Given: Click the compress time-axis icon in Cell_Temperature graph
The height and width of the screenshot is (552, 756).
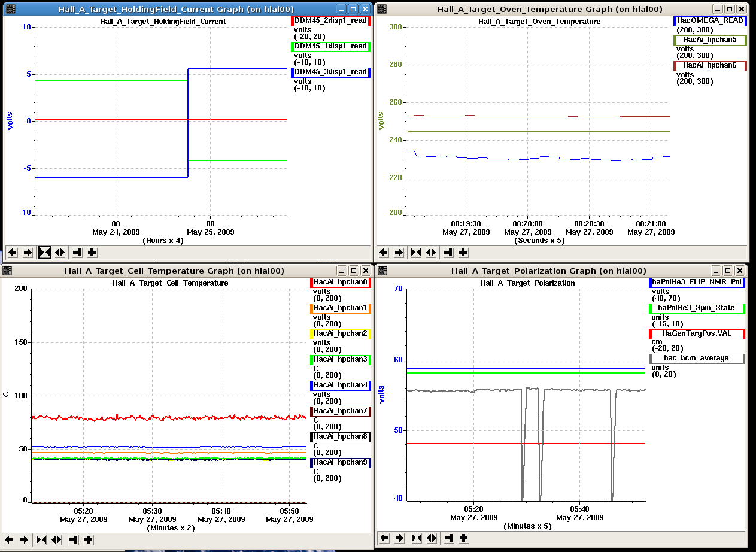Looking at the screenshot, I should pos(41,539).
